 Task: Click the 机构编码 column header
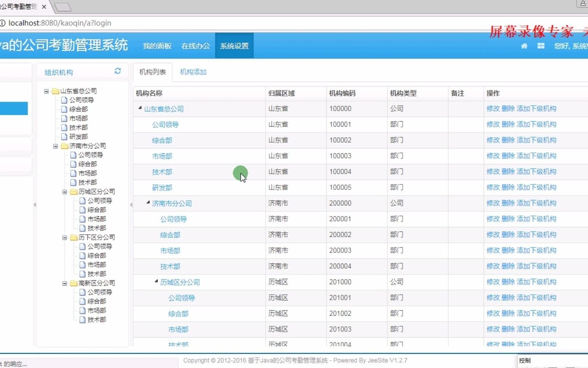point(342,93)
